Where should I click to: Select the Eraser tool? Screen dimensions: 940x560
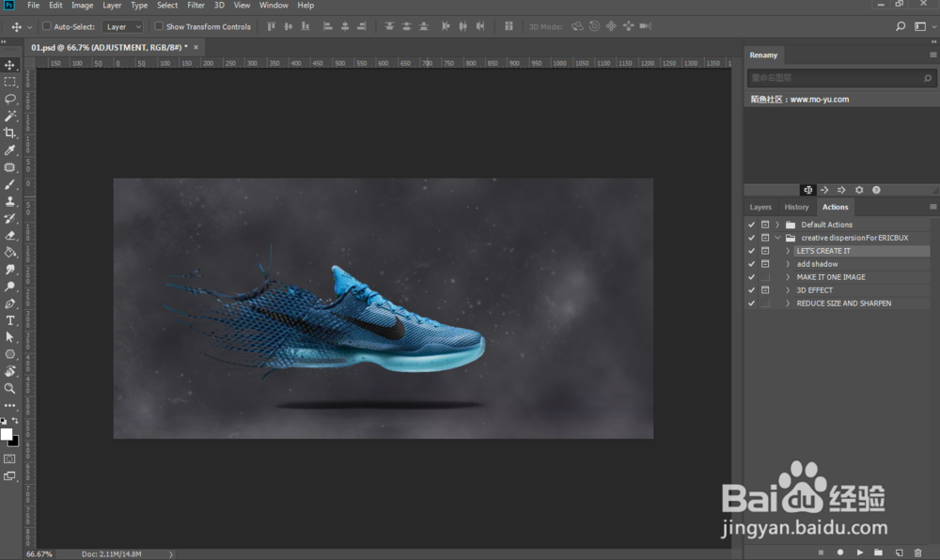pyautogui.click(x=9, y=236)
